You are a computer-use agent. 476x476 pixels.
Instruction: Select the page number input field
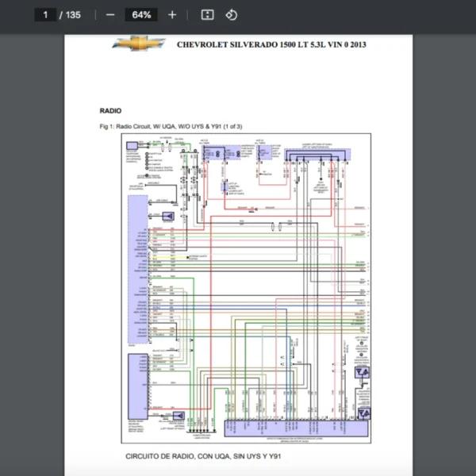point(45,15)
